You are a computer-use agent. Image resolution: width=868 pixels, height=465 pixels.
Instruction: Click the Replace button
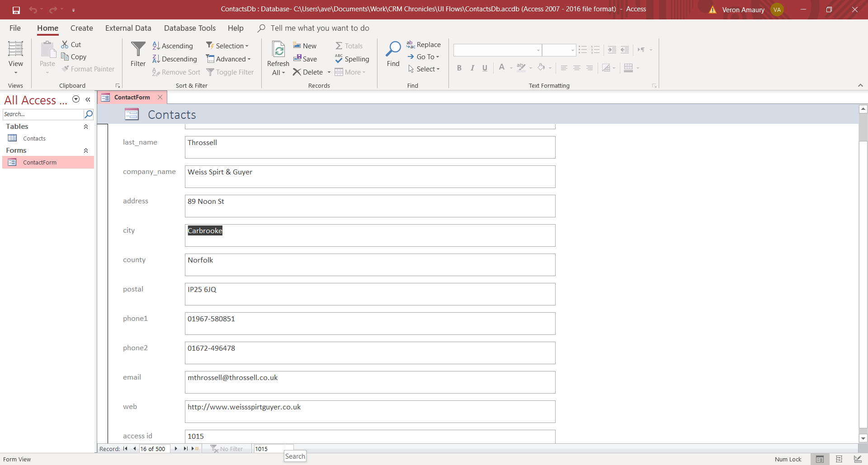point(424,45)
